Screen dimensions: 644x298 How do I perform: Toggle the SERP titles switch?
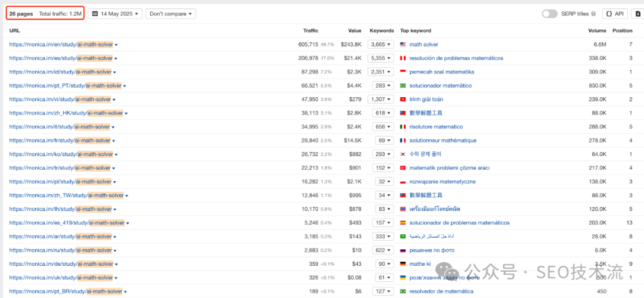point(549,14)
